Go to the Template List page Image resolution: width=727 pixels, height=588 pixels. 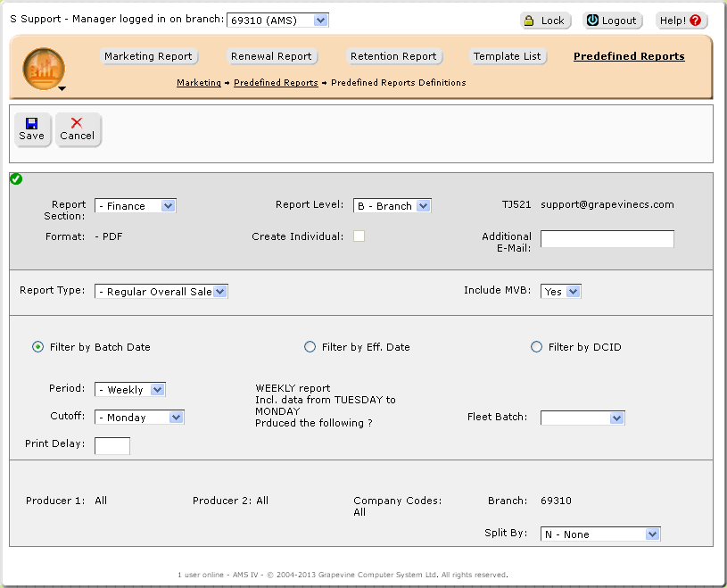coord(507,56)
